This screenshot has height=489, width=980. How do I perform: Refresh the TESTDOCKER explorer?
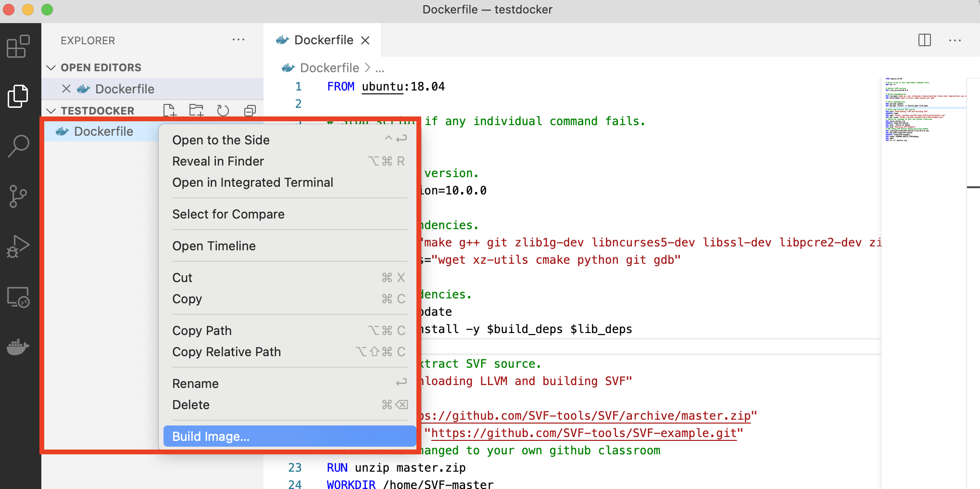[x=223, y=111]
